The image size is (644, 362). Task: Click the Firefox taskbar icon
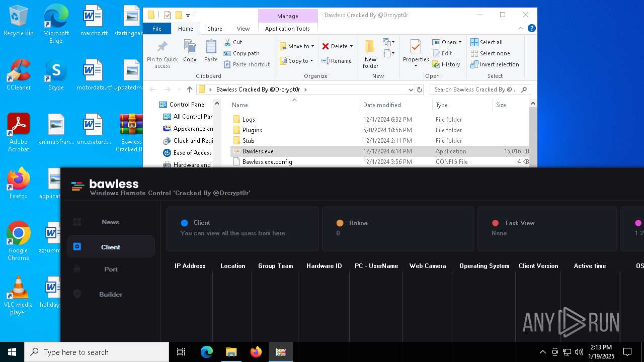pyautogui.click(x=256, y=352)
